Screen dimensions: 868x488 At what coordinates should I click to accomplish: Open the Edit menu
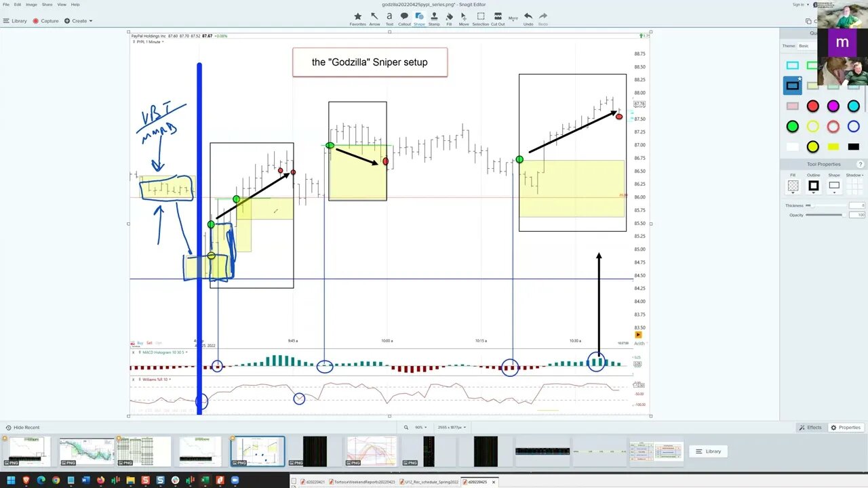(x=18, y=4)
